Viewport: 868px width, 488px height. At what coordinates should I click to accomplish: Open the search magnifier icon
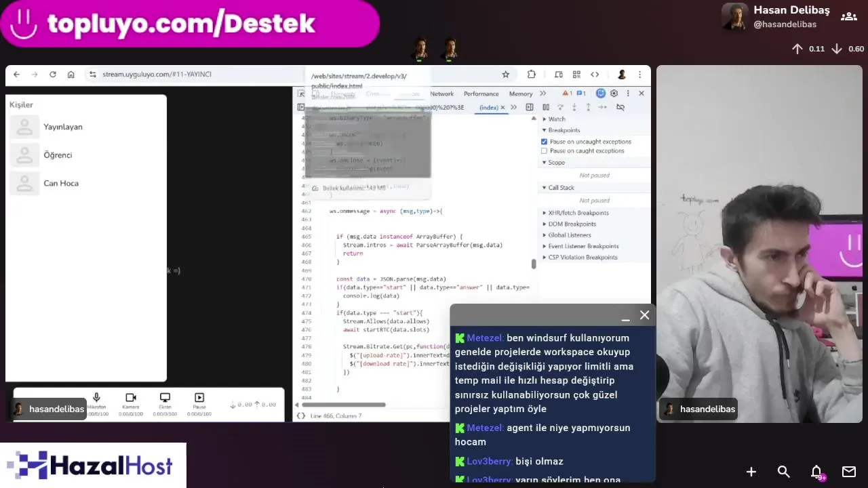tap(784, 472)
